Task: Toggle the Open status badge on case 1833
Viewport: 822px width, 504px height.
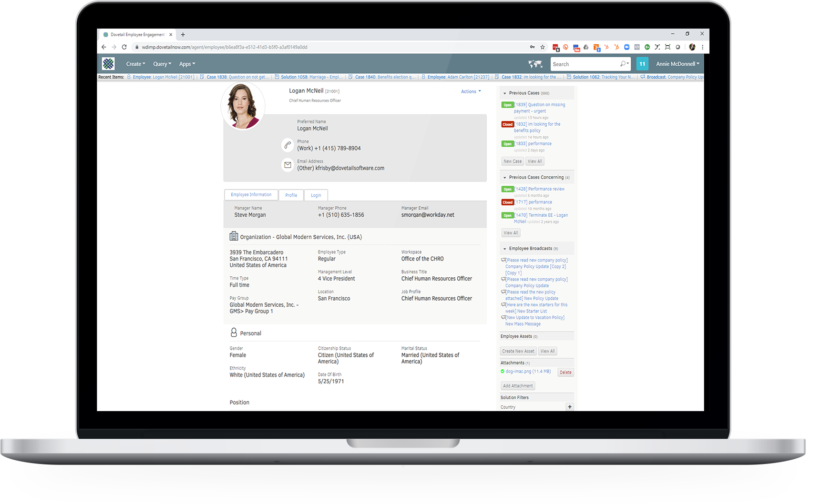Action: [x=507, y=143]
